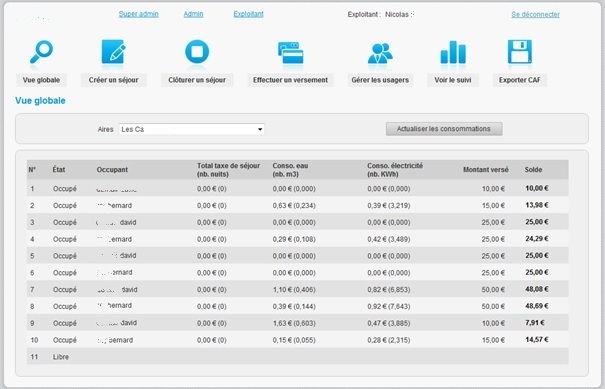Click Occupé status in row 1
Image resolution: width=605 pixels, height=389 pixels.
point(65,189)
